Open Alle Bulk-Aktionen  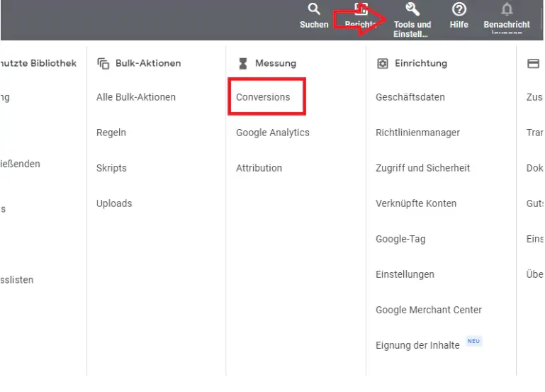click(x=136, y=97)
